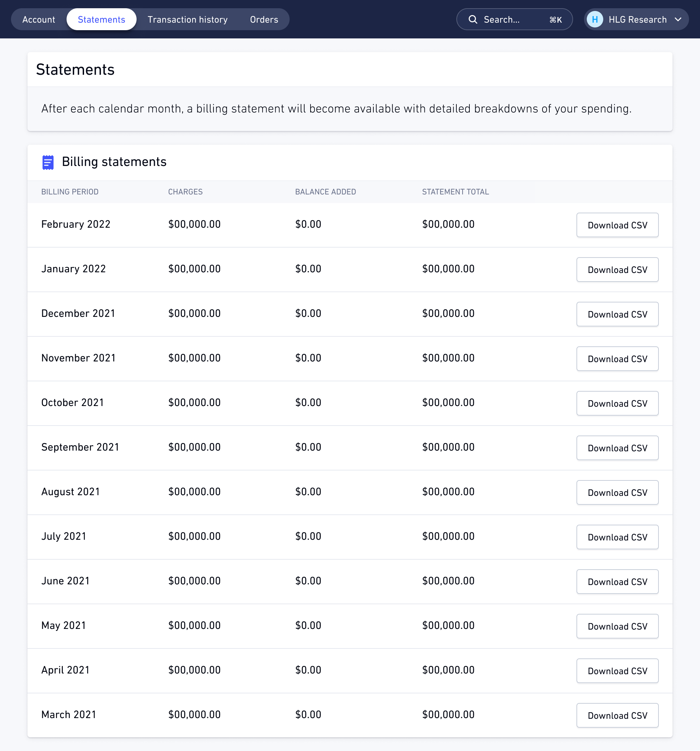Open the Account tab
This screenshot has width=700, height=751.
tap(38, 19)
